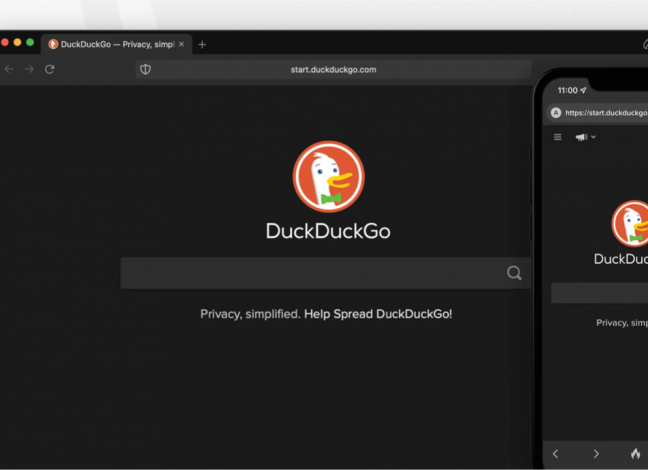This screenshot has width=648, height=470.
Task: Click the DuckDuckGo favicon in the tab
Action: tap(53, 44)
